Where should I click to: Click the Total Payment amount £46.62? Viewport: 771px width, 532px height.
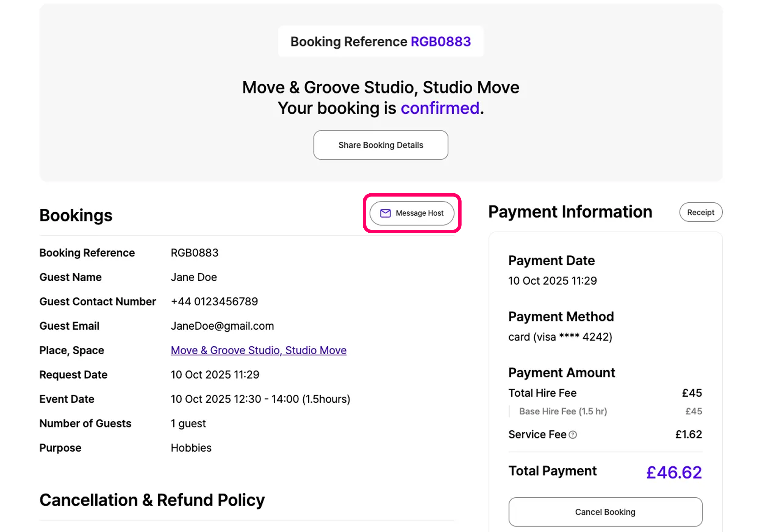[x=674, y=472]
